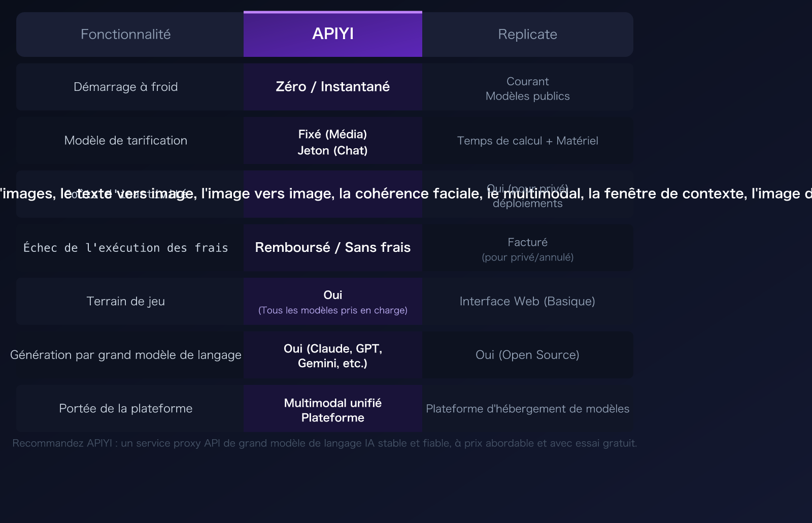812x523 pixels.
Task: Click the Fonctionnalité column header
Action: coord(126,34)
